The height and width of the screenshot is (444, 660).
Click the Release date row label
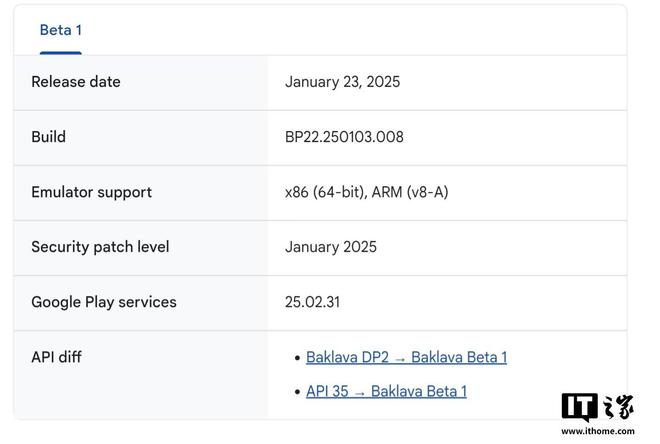76,82
